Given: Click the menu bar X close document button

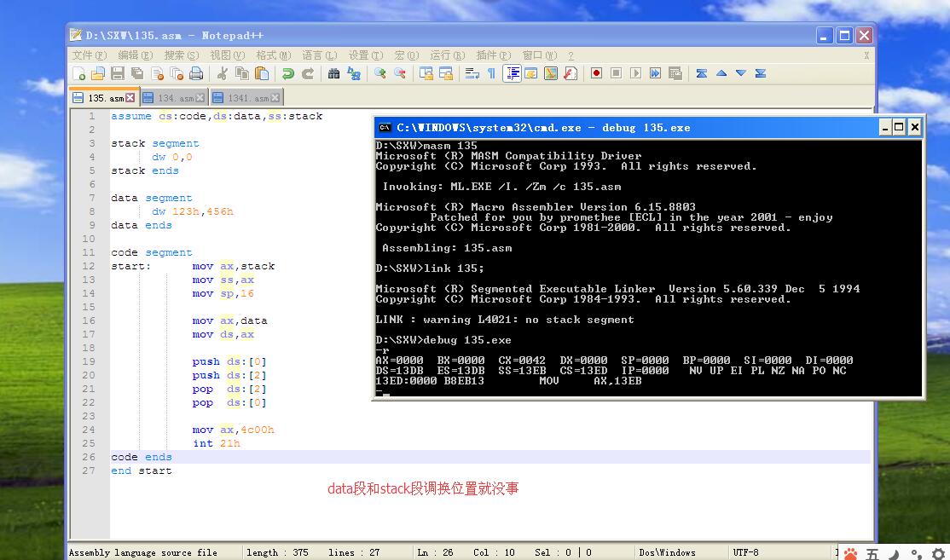Looking at the screenshot, I should pyautogui.click(x=866, y=55).
